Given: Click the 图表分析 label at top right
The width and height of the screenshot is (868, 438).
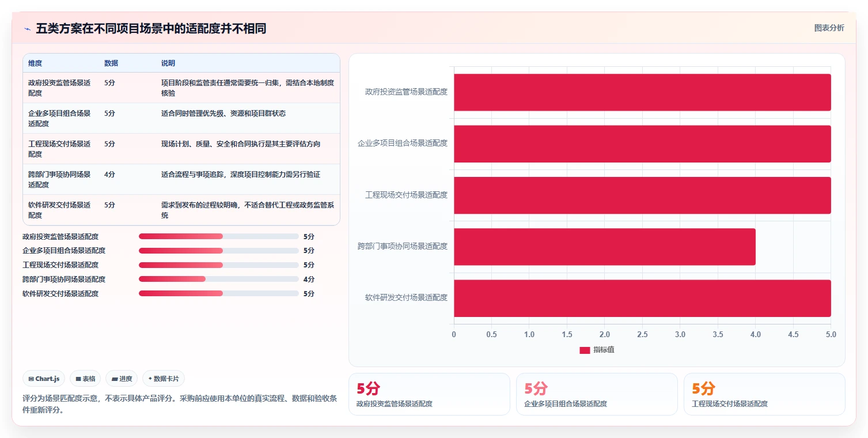Looking at the screenshot, I should pyautogui.click(x=829, y=28).
